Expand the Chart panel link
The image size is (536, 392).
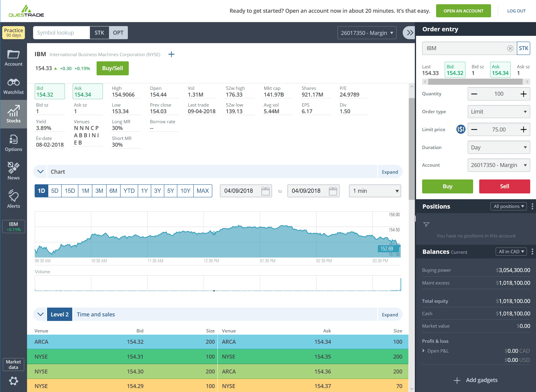tap(390, 172)
